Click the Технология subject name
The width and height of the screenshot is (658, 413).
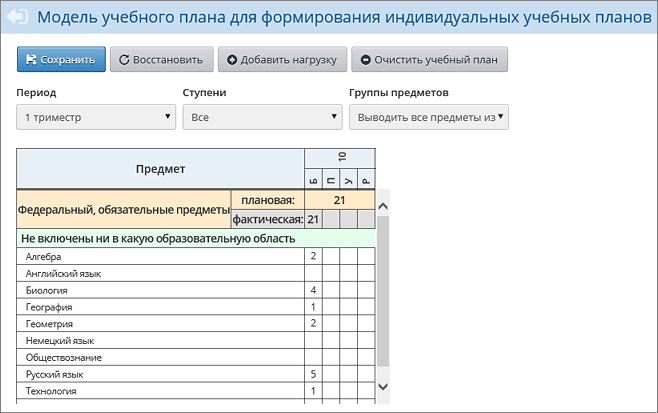pos(51,391)
